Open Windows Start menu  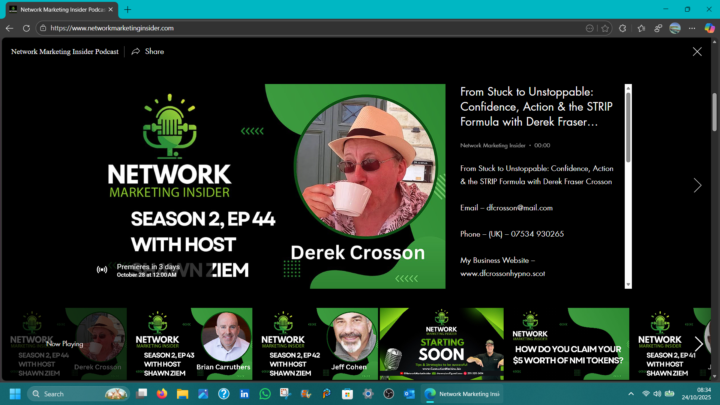pos(15,394)
